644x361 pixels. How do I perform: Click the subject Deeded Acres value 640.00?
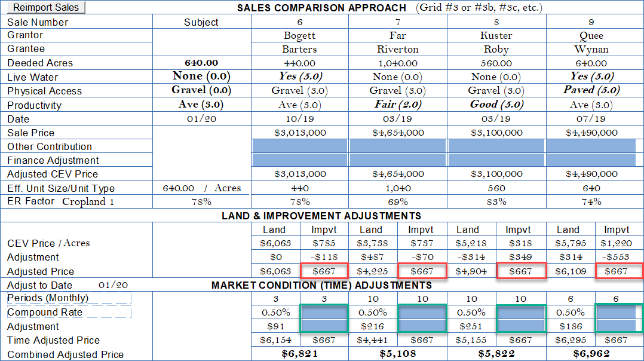(x=201, y=63)
